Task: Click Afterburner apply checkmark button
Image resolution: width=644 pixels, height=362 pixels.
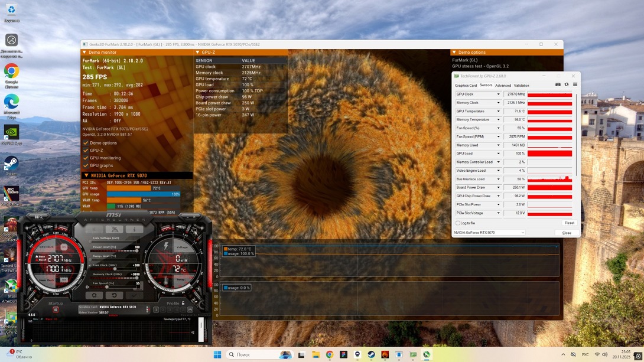Action: [134, 295]
